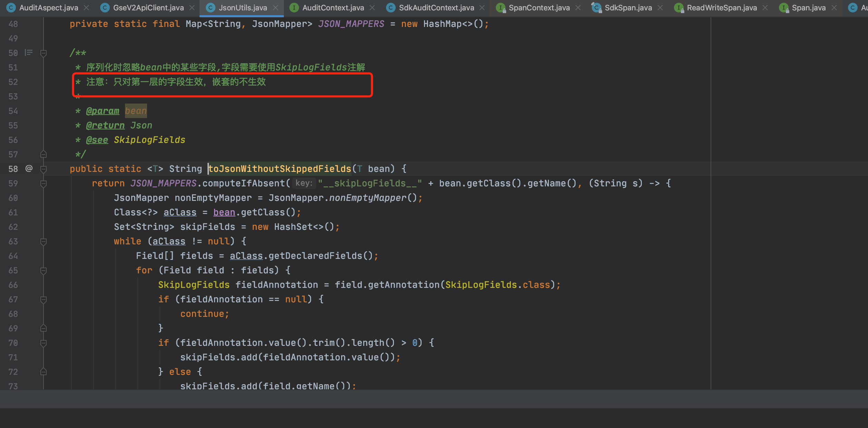This screenshot has height=428, width=868.
Task: Click the comment adjustment icon next to line 50
Action: click(28, 52)
